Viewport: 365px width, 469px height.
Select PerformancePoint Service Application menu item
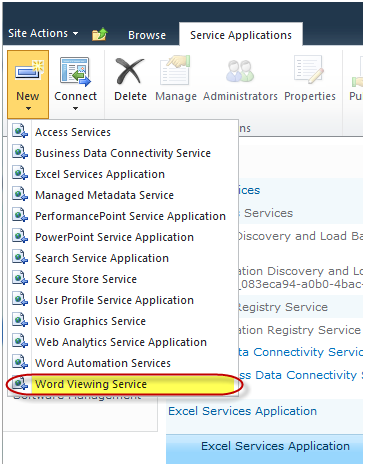[123, 216]
